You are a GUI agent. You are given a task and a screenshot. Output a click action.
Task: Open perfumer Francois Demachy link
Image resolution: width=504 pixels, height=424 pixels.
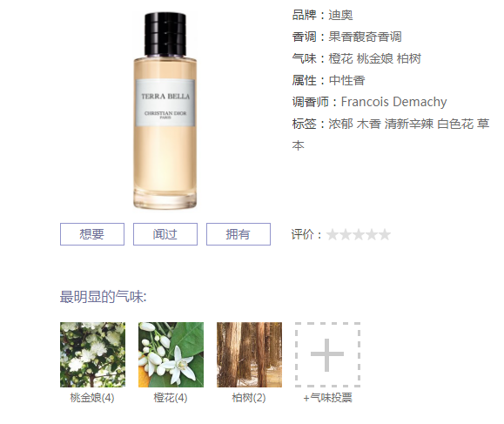pyautogui.click(x=393, y=102)
